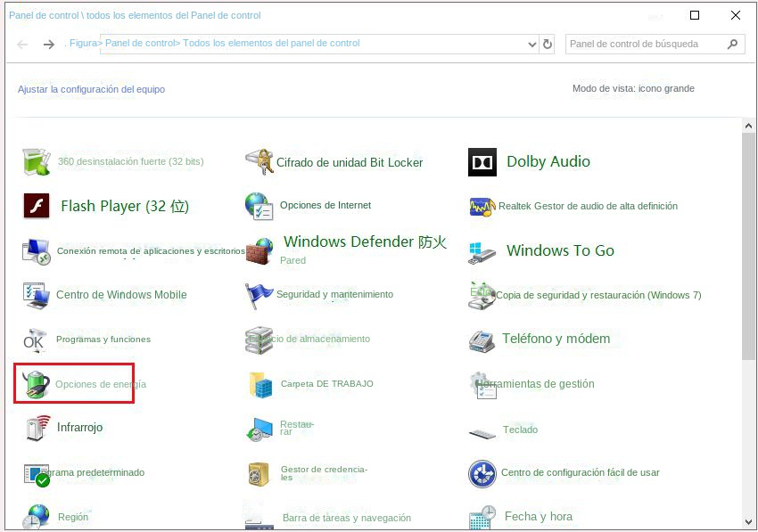This screenshot has width=758, height=532.
Task: Open the Fecha y hora link
Action: tap(539, 517)
